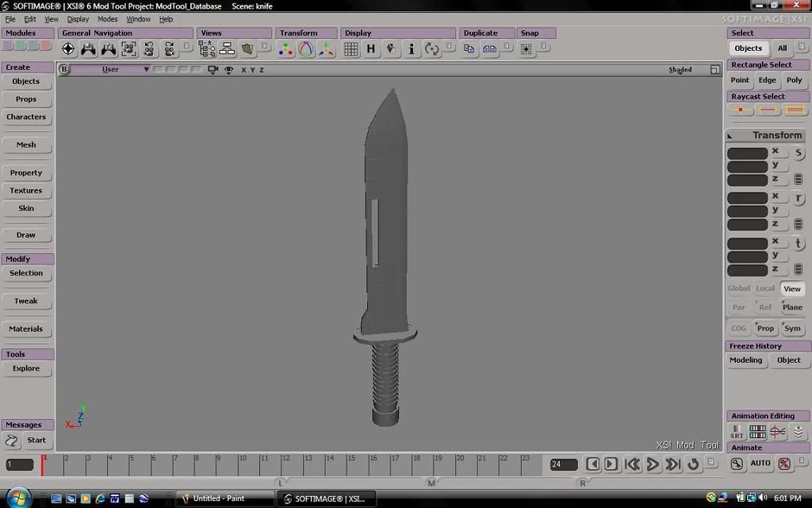Toggle the View transform mode
Viewport: 812px width, 508px height.
792,289
